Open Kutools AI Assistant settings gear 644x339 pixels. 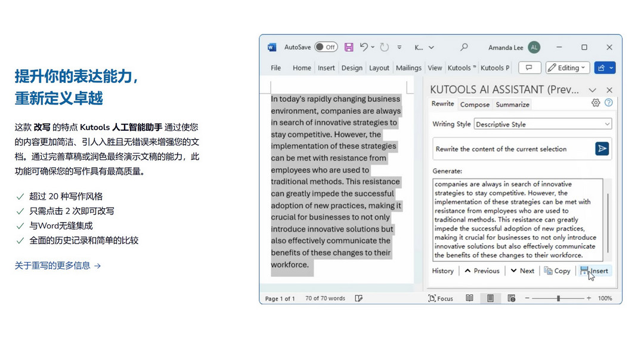click(x=595, y=103)
